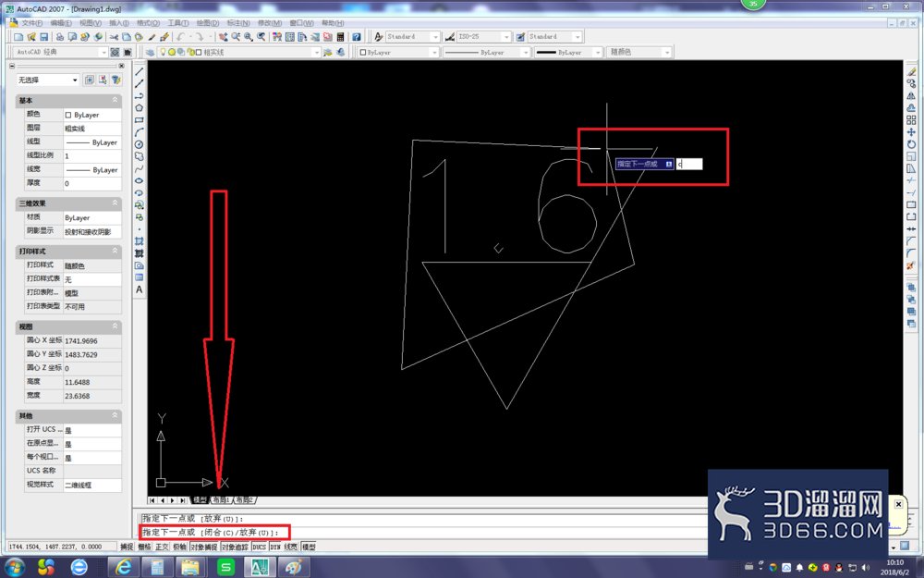924x578 pixels.
Task: Select the Ellipse draw tool
Action: tap(140, 181)
